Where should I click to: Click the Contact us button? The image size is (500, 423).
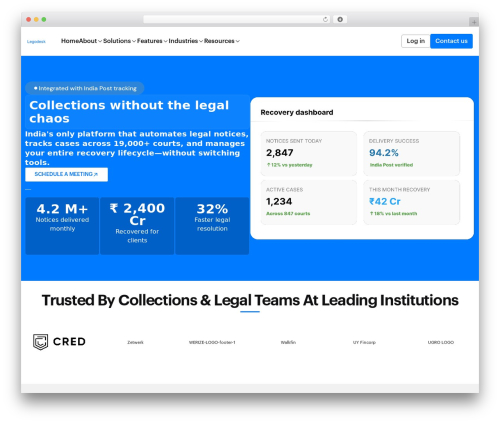pyautogui.click(x=451, y=41)
